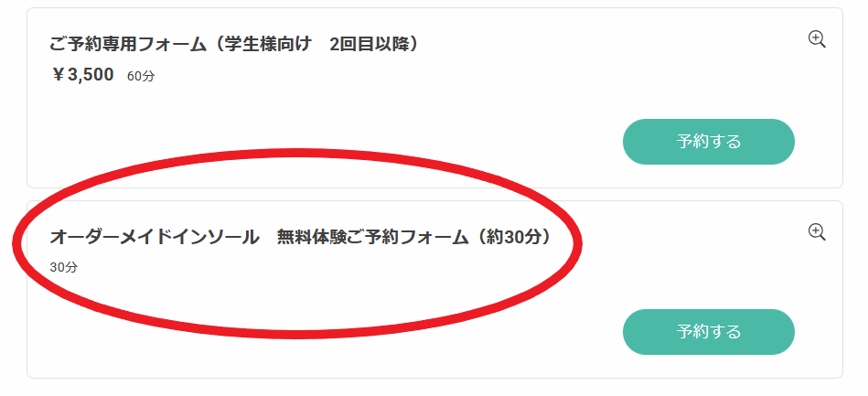Click the ￥3,500 price

(x=82, y=75)
